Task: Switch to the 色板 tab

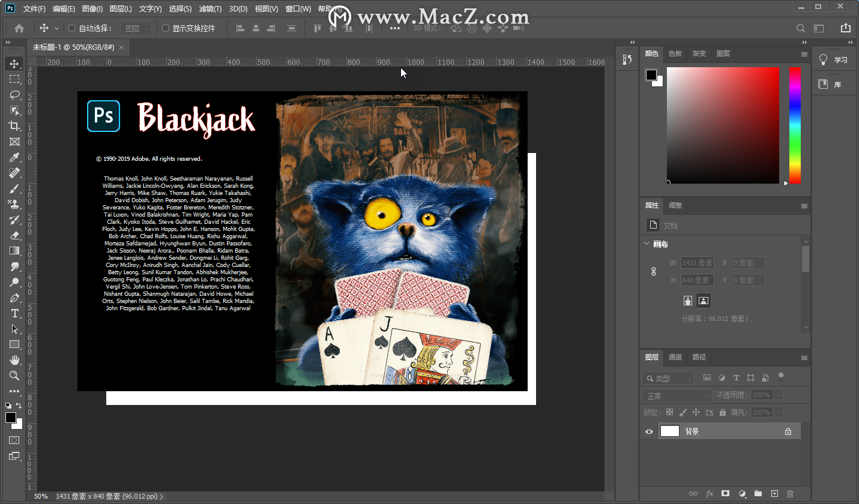Action: pyautogui.click(x=675, y=53)
